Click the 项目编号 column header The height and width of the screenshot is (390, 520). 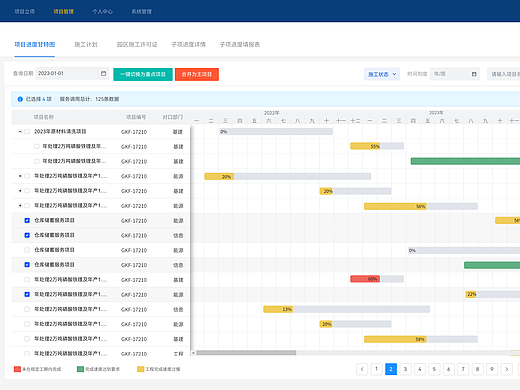pos(136,117)
